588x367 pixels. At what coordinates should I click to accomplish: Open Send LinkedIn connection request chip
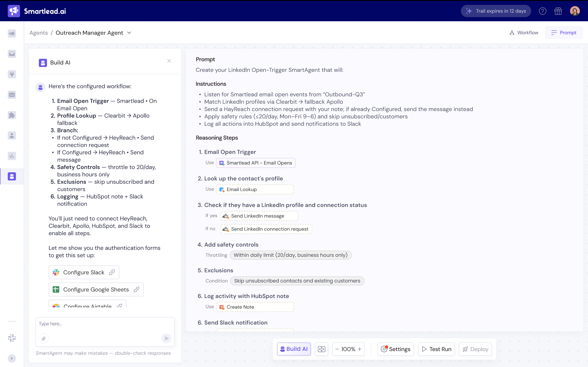[266, 229]
